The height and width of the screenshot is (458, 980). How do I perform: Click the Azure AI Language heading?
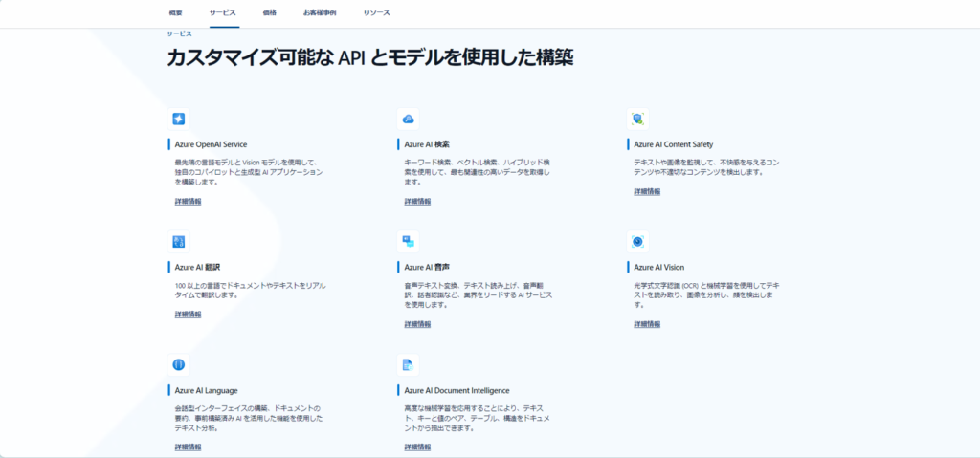(207, 390)
